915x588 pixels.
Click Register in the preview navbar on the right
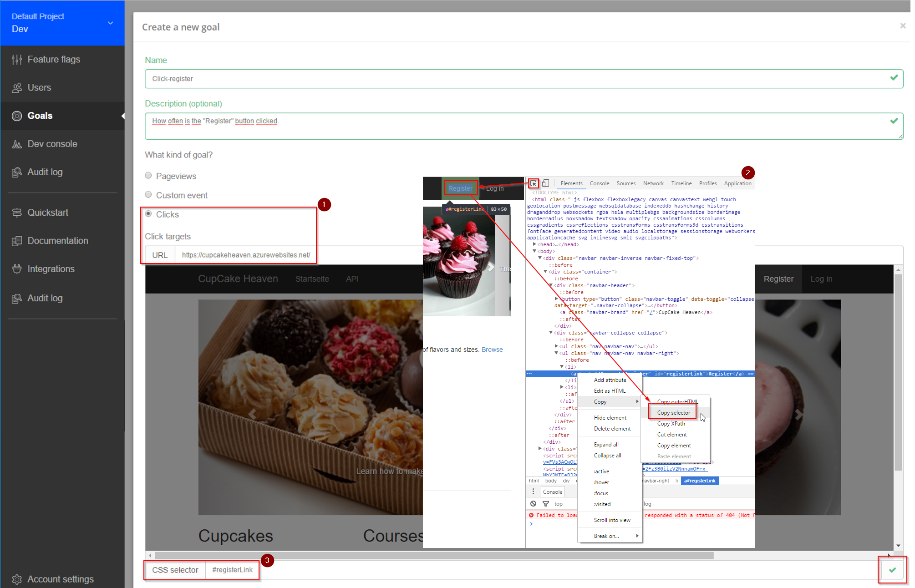[x=778, y=279]
